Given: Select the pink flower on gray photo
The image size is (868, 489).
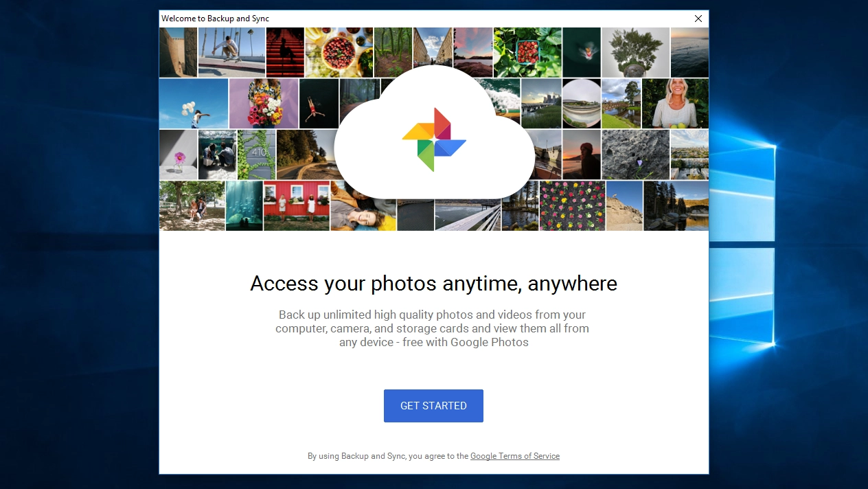Looking at the screenshot, I should [x=178, y=155].
